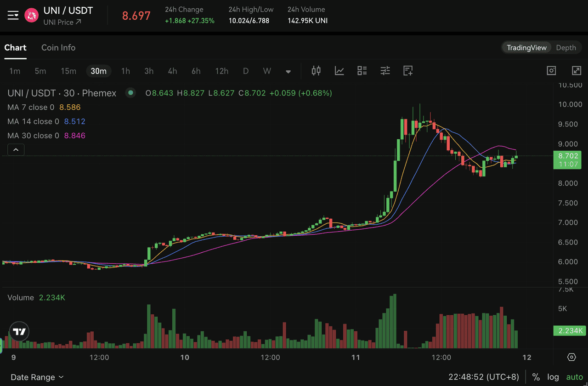Click the TradingView logo watermark button
This screenshot has height=386, width=588.
[x=18, y=331]
